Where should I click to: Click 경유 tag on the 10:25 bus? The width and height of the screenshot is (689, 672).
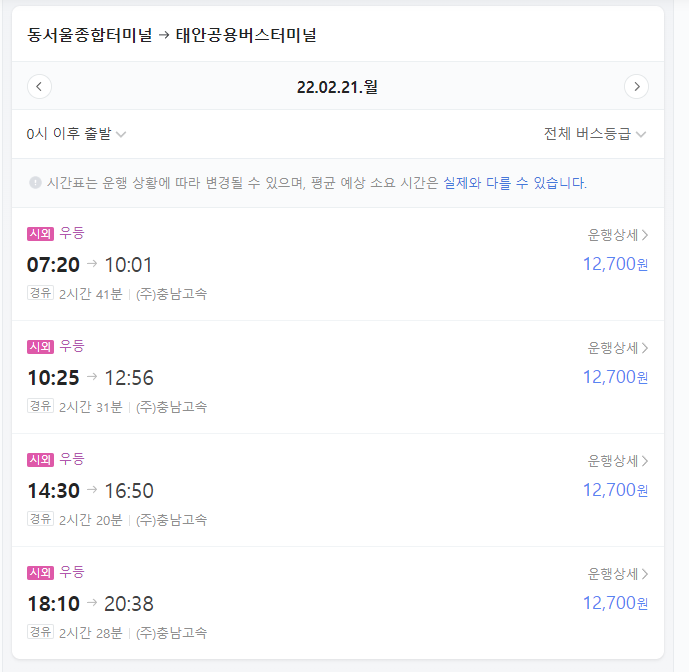click(40, 407)
